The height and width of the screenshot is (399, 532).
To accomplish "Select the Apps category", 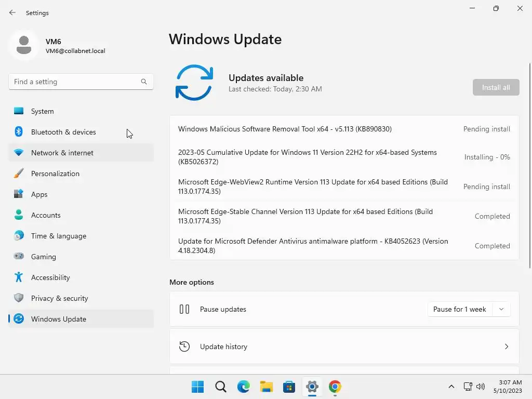I will [81, 194].
